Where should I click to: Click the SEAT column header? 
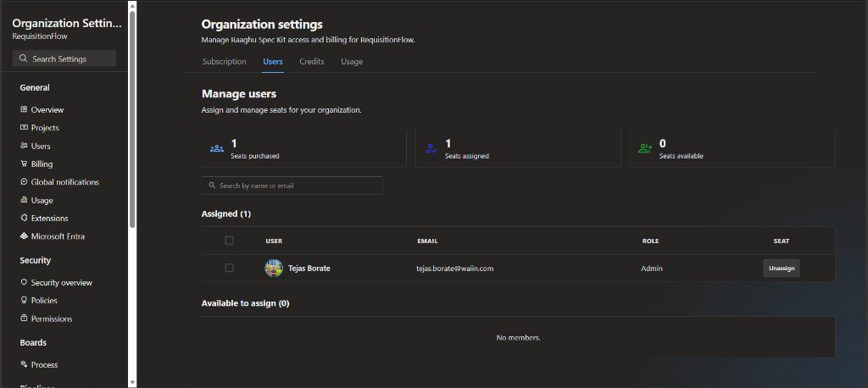pyautogui.click(x=781, y=241)
